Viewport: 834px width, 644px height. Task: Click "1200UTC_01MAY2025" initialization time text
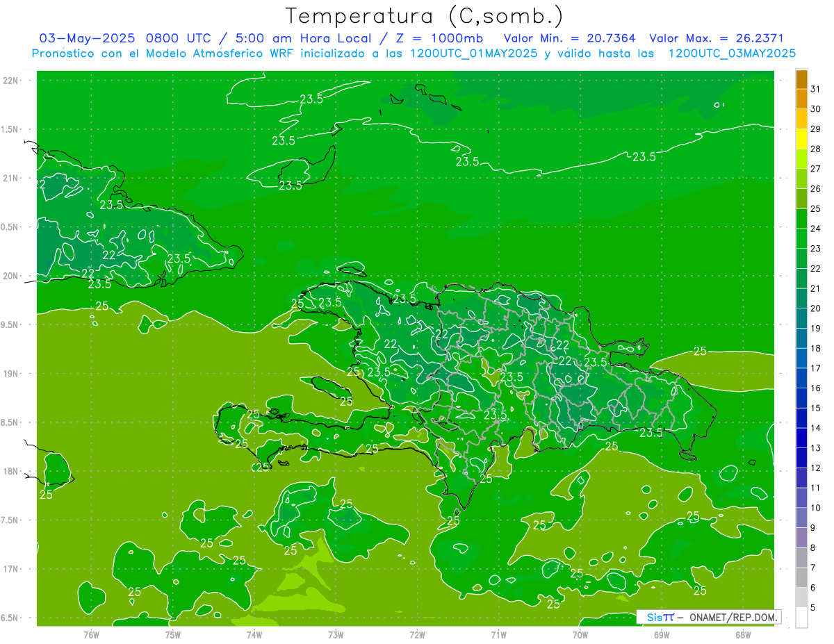point(473,53)
